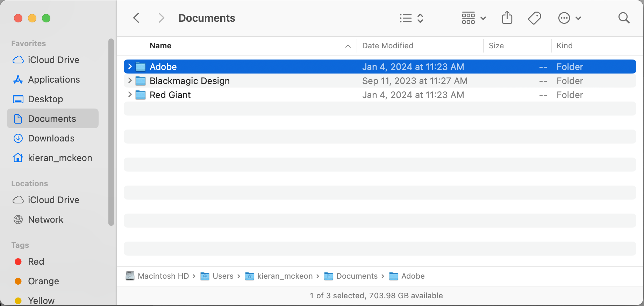Viewport: 644px width, 306px height.
Task: Open the list view switcher control
Action: 412,18
